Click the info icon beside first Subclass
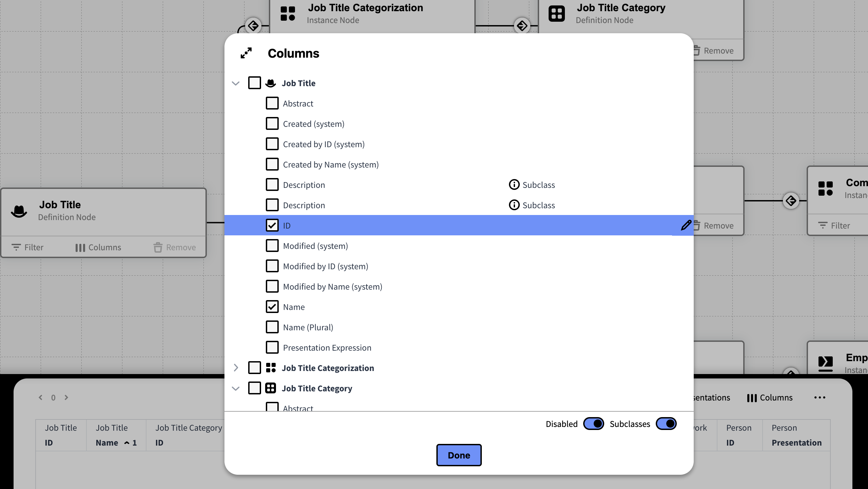The image size is (868, 489). pyautogui.click(x=514, y=184)
